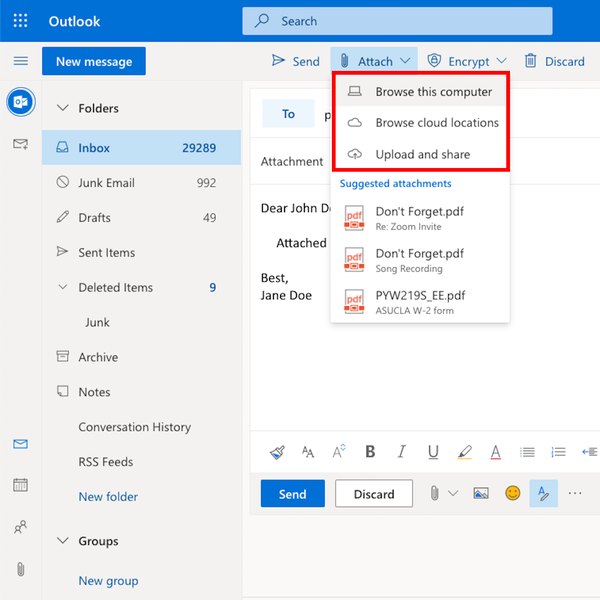Open the Drafts folder

[141, 217]
